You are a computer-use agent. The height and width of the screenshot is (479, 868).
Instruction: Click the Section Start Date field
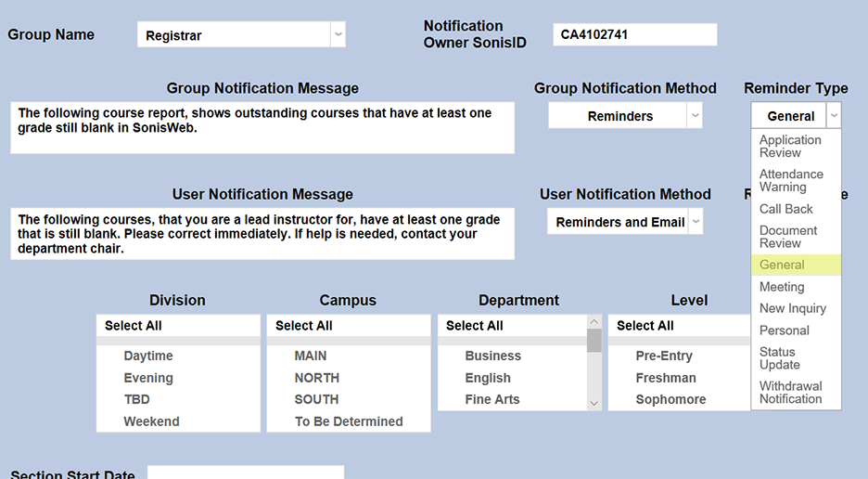click(246, 473)
